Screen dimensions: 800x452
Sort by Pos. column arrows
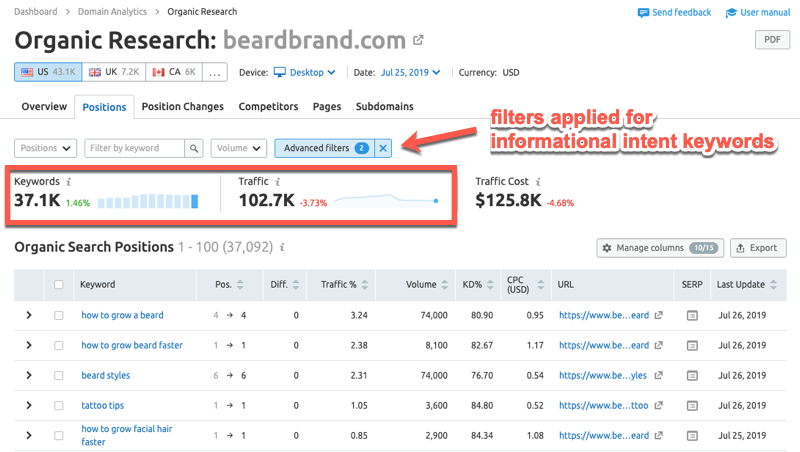[240, 285]
